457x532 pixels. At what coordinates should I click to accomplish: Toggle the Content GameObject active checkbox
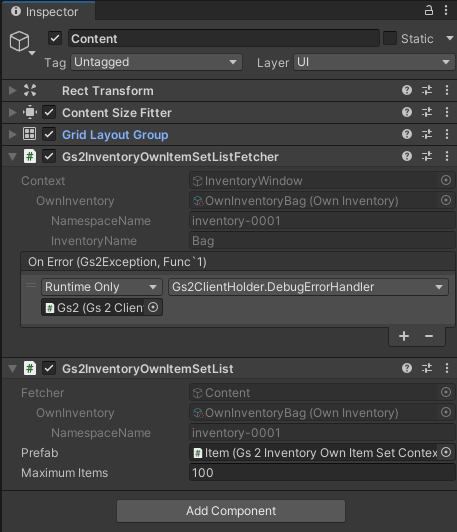tap(55, 38)
